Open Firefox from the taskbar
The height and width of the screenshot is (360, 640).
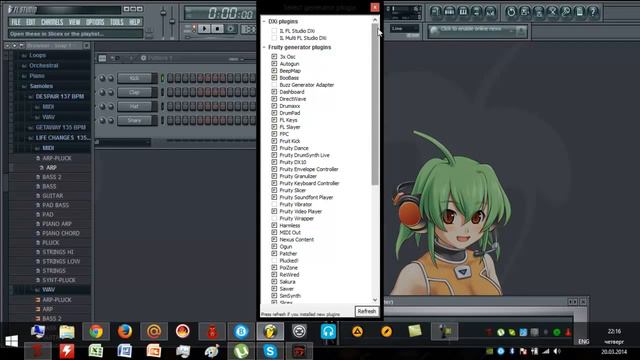click(125, 331)
